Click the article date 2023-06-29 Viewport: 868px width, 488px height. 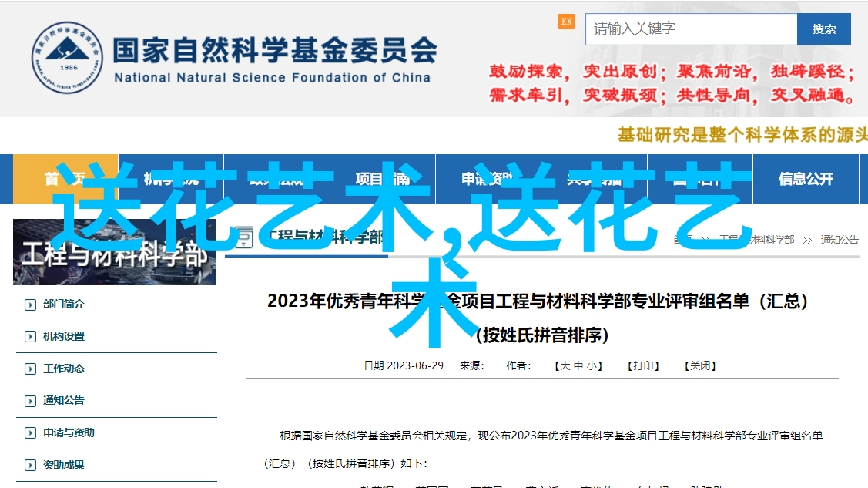coord(415,365)
